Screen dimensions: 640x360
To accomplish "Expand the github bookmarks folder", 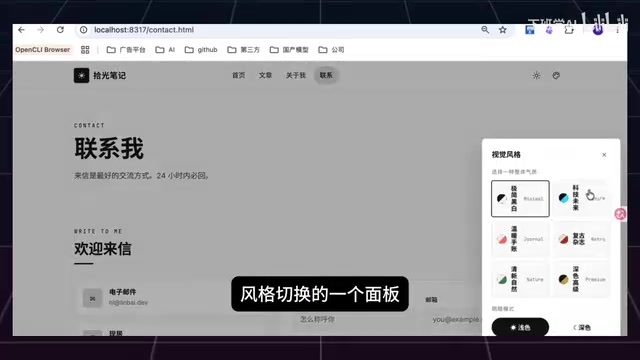I will coord(201,50).
